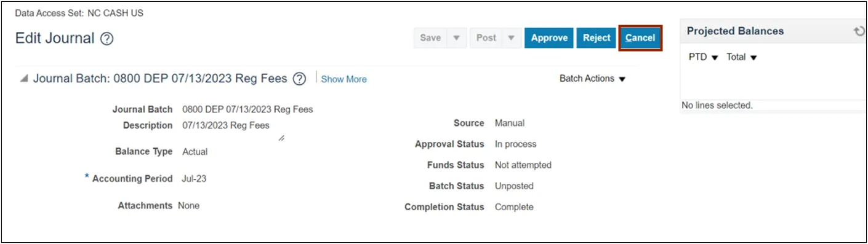Show More journal batch details
Image resolution: width=868 pixels, height=244 pixels.
344,79
